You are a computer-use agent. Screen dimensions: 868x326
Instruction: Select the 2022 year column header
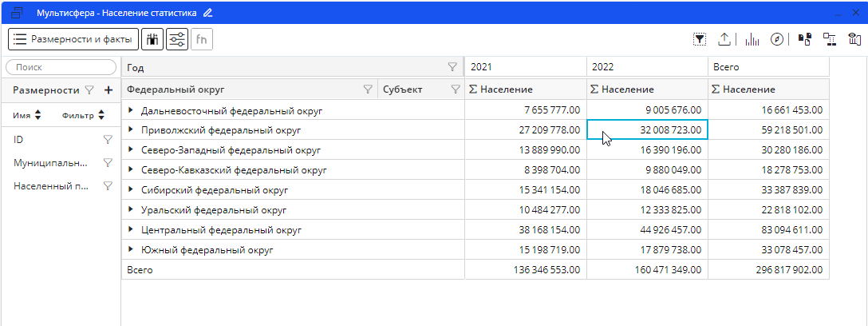646,68
